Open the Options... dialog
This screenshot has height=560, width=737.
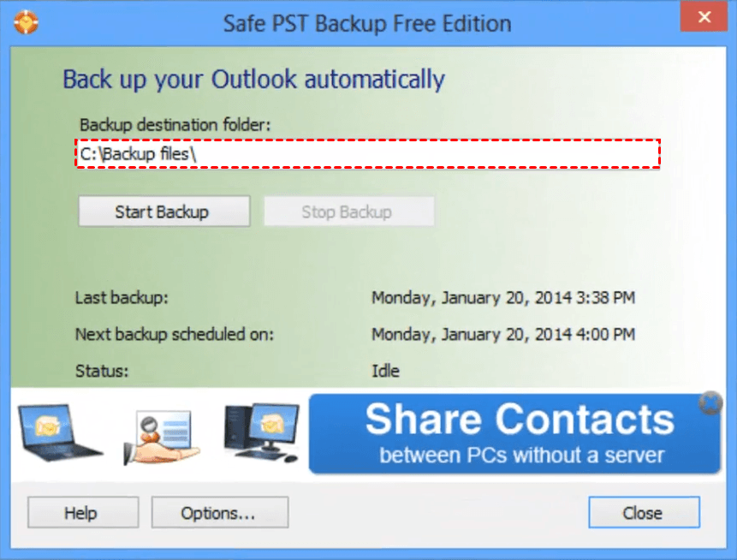point(219,513)
